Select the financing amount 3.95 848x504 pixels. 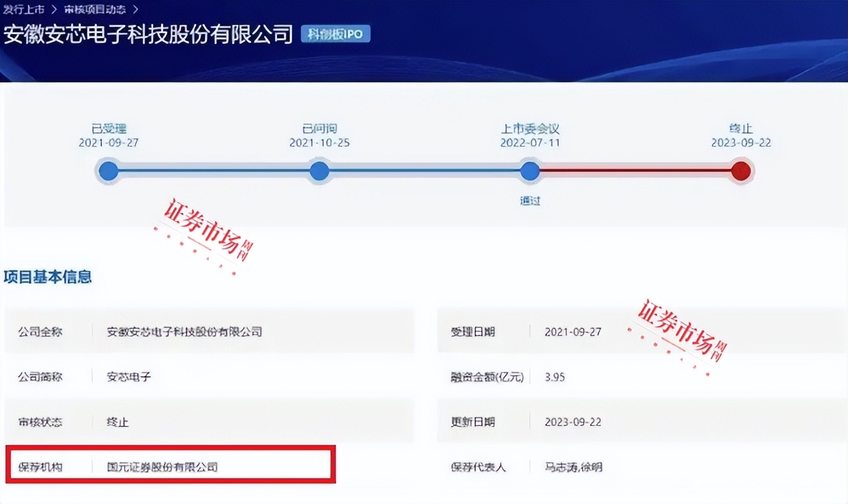click(x=555, y=377)
